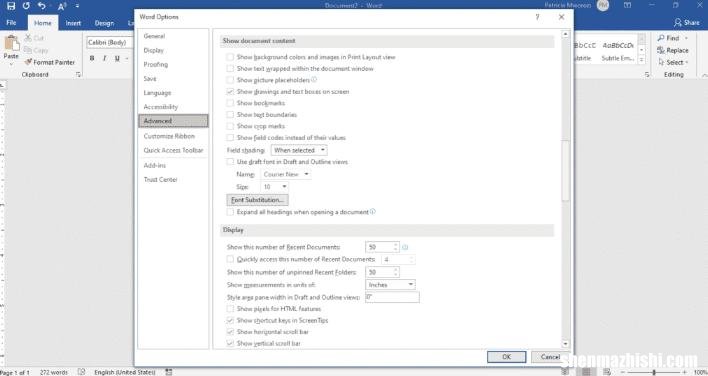This screenshot has width=708, height=376.
Task: Select General in Word Options sidebar
Action: tap(173, 36)
